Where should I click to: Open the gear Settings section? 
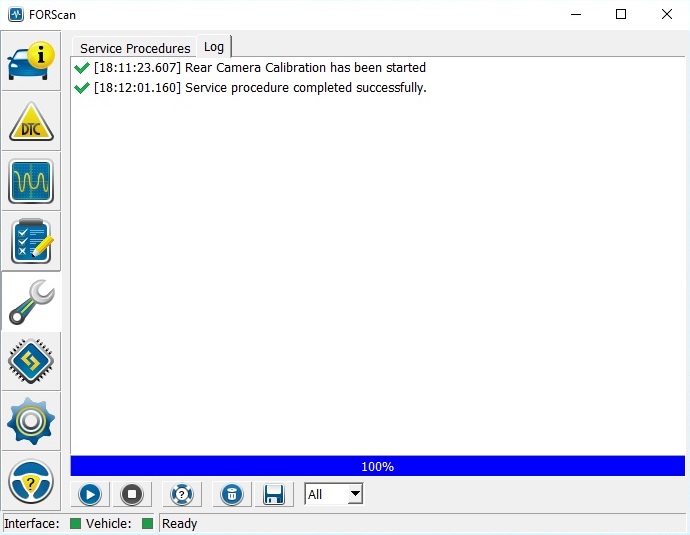(31, 421)
